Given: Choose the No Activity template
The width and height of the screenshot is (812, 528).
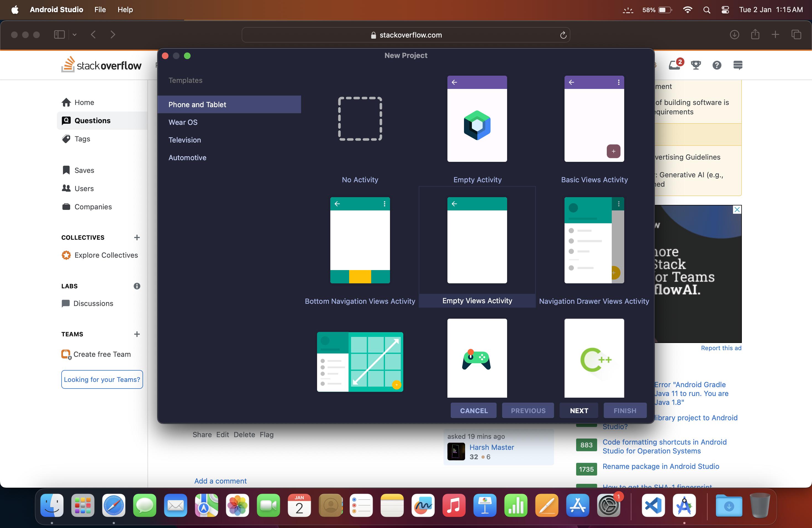Looking at the screenshot, I should (x=360, y=119).
